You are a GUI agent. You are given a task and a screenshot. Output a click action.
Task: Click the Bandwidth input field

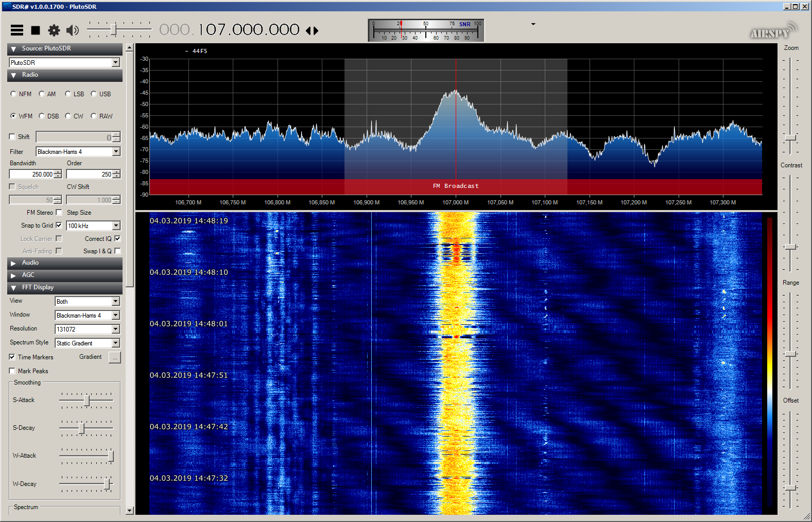[x=32, y=175]
